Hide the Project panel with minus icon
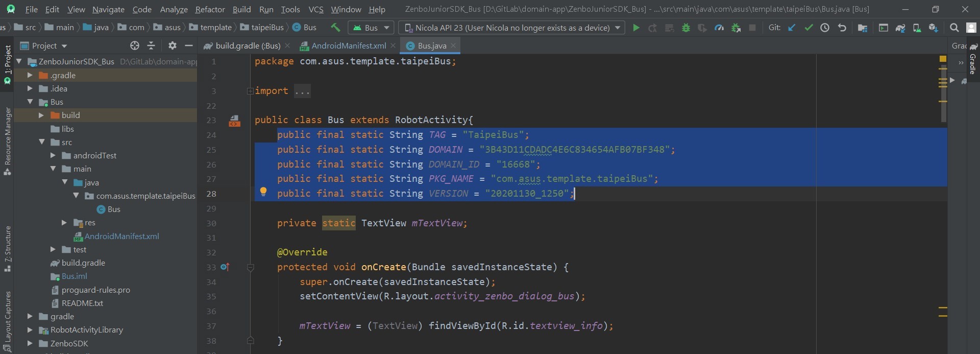Image resolution: width=980 pixels, height=354 pixels. [188, 45]
